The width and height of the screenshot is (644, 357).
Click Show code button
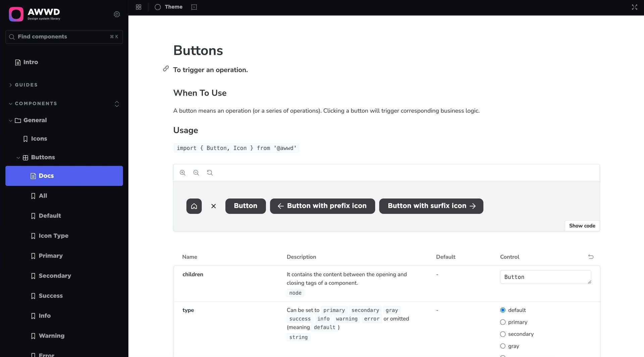pos(582,226)
